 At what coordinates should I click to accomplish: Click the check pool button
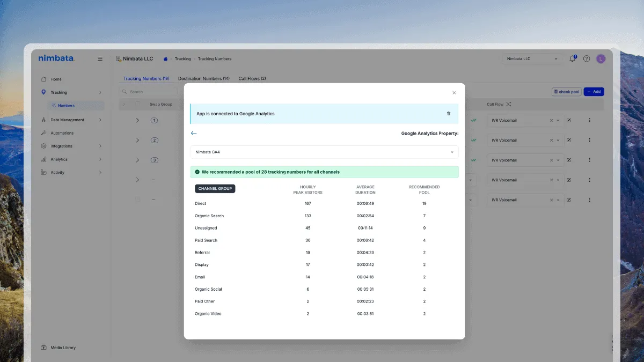tap(567, 92)
